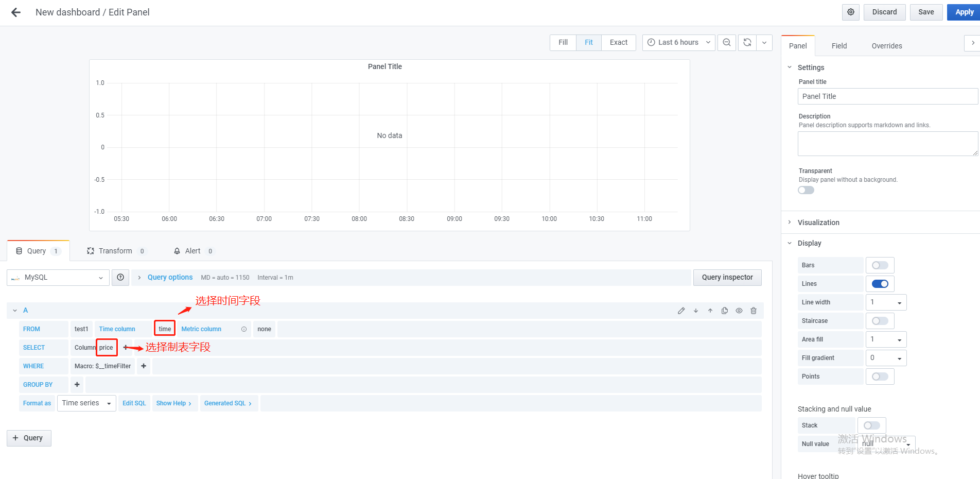Add a GROUP BY plus icon
Image resolution: width=980 pixels, height=479 pixels.
(x=77, y=385)
